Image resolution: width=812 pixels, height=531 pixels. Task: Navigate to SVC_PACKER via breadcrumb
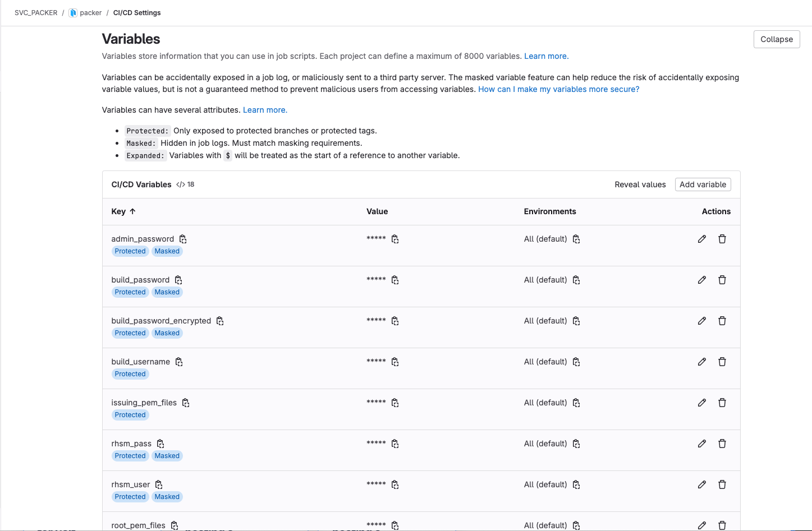click(35, 12)
